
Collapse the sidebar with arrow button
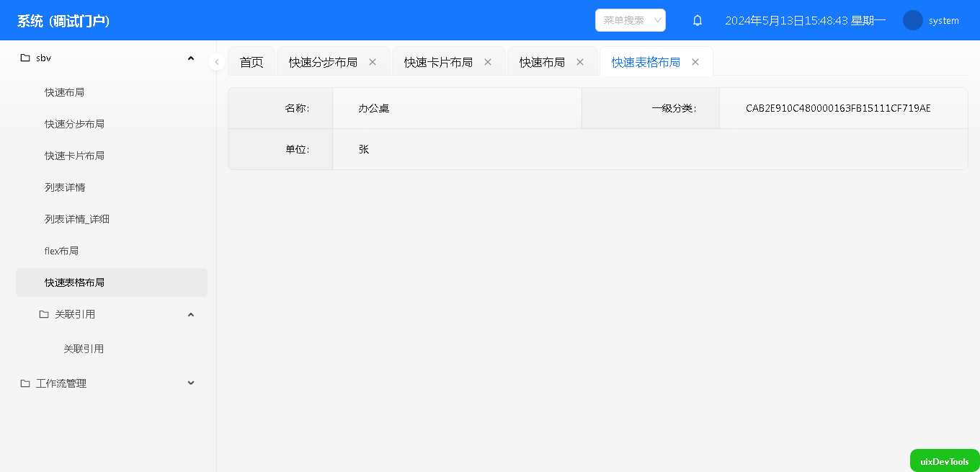(217, 62)
